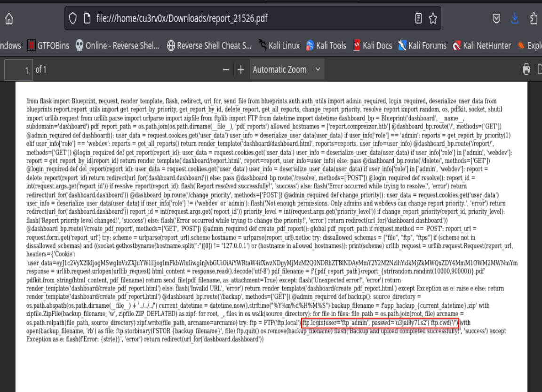Save this page to Pocket
Image resolution: width=542 pixels, height=392 pixels.
click(x=496, y=18)
